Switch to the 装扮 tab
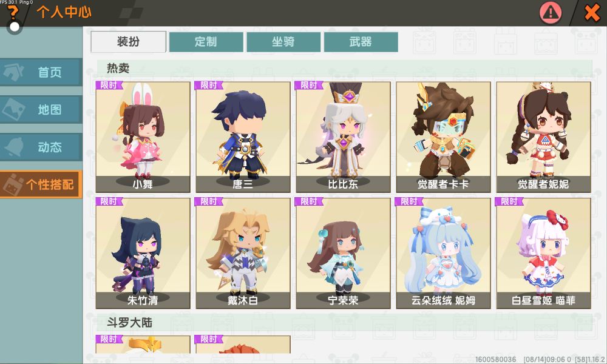Viewport: 607px width, 364px height. click(x=129, y=42)
